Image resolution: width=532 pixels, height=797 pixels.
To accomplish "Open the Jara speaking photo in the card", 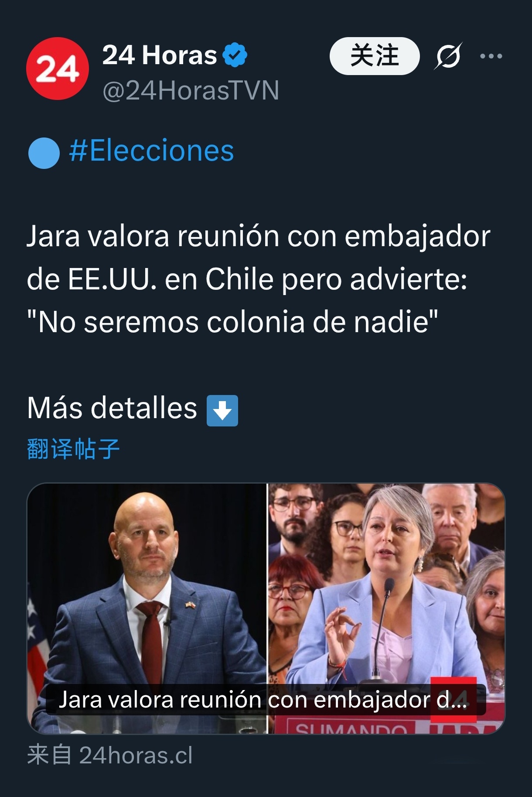I will [x=386, y=608].
